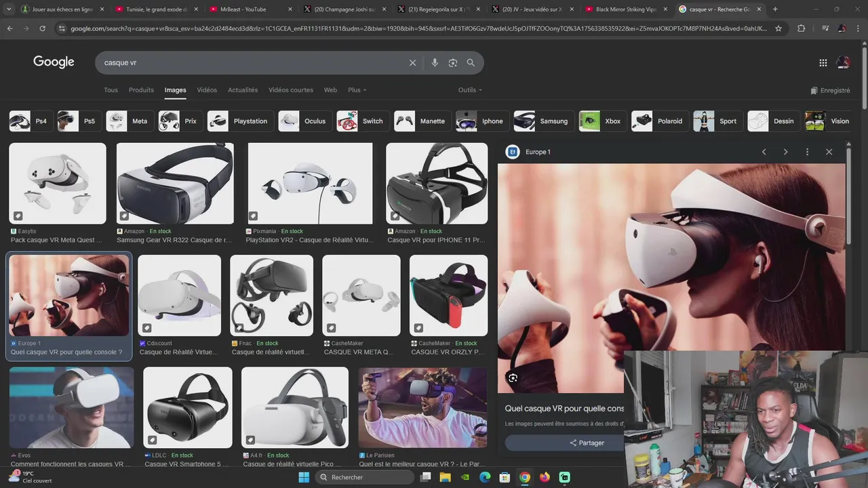Image resolution: width=868 pixels, height=488 pixels.
Task: Open CASQUE VR ORZLY CasheMaker image
Action: coord(448,296)
